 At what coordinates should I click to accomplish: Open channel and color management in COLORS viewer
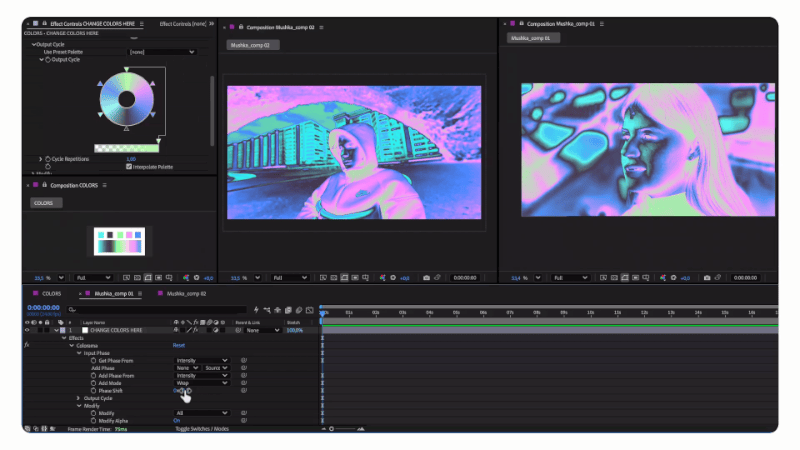[x=186, y=278]
